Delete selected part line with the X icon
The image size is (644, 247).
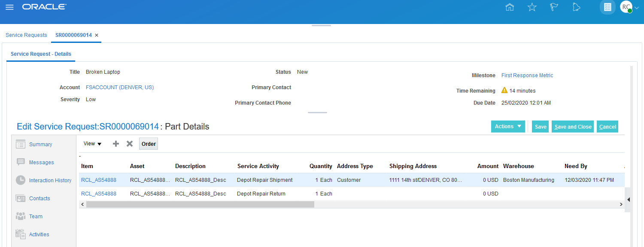point(130,144)
